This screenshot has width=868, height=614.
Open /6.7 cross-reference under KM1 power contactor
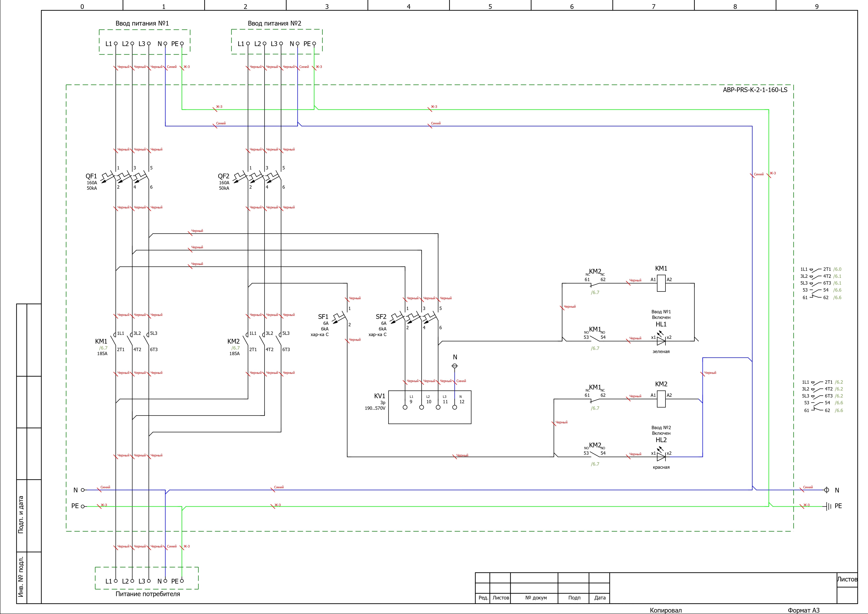pyautogui.click(x=103, y=348)
